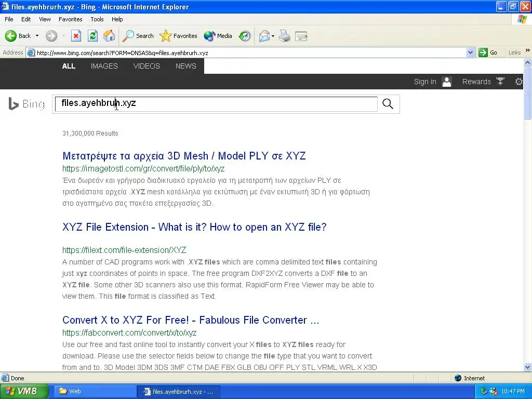Click the Mail envelope icon
Screen dimensions: 532x399
click(x=264, y=36)
